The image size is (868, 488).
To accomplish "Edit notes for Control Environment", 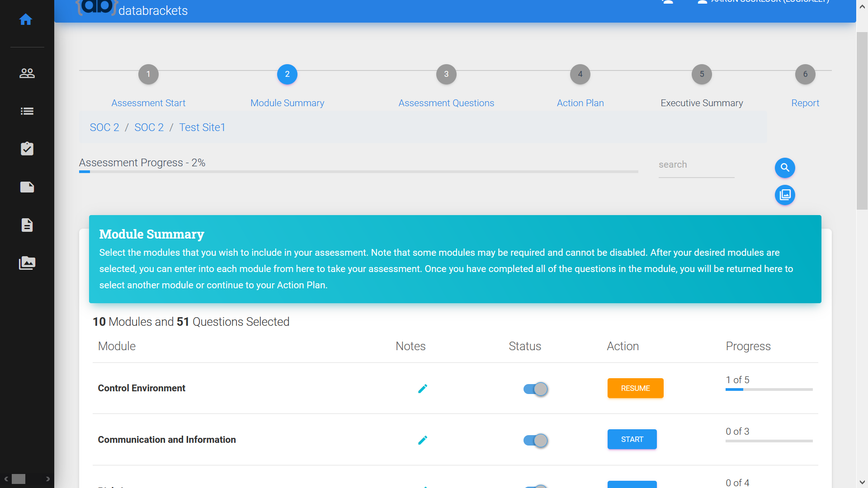I will (x=423, y=389).
